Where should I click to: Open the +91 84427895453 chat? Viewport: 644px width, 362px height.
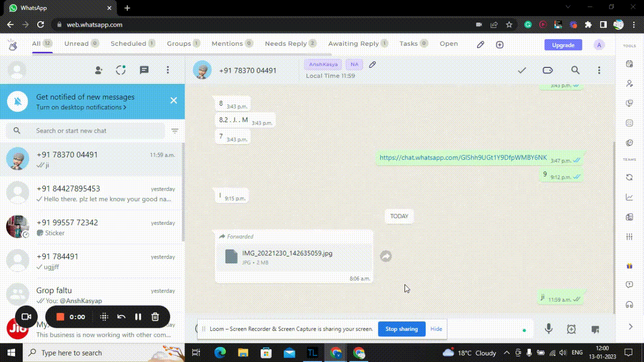coord(92,194)
